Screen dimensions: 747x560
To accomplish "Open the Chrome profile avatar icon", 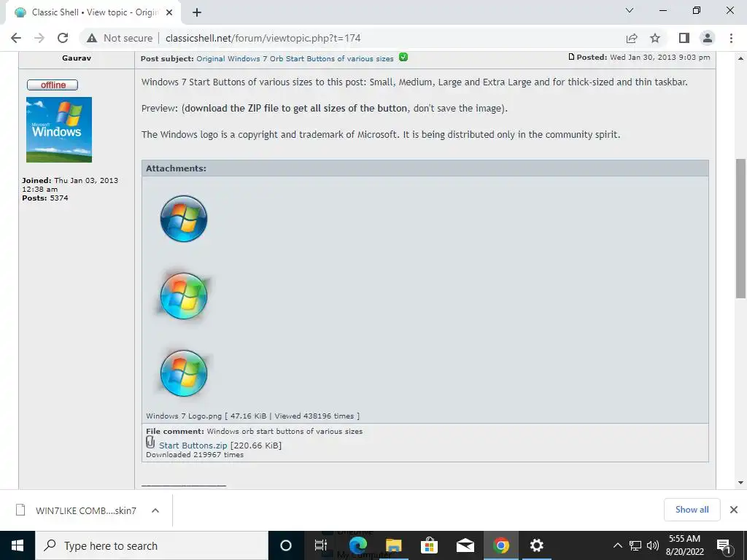I will 708,38.
